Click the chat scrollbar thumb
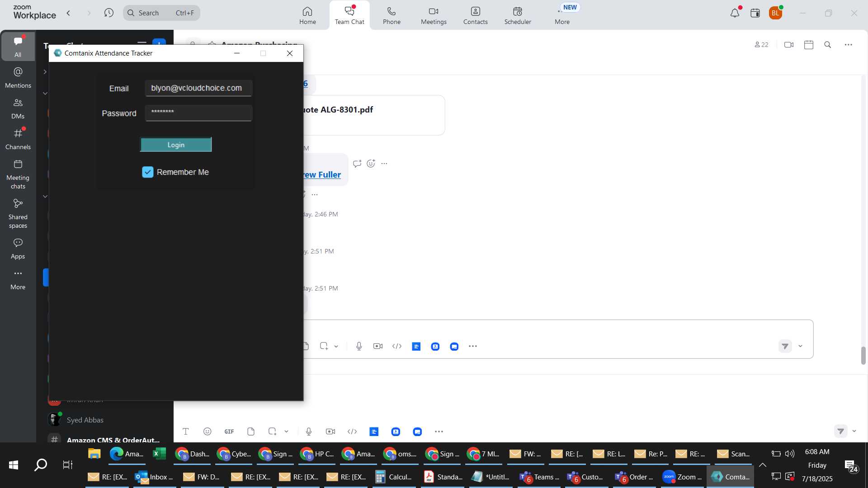This screenshot has width=868, height=488. tap(863, 356)
